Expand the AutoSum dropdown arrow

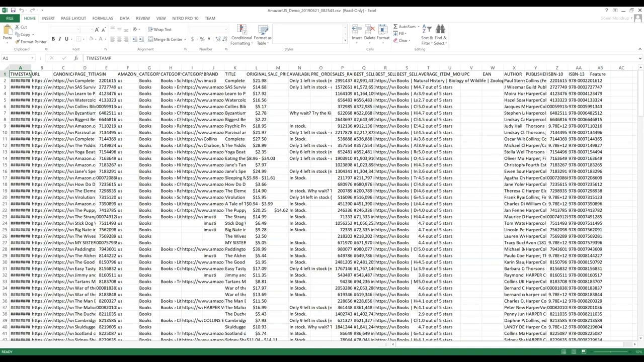click(x=418, y=27)
